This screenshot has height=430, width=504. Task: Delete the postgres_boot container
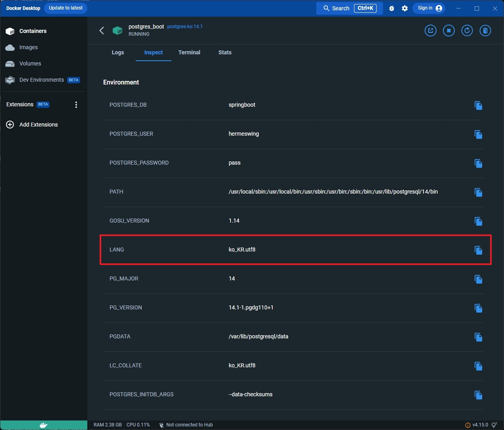pyautogui.click(x=485, y=31)
